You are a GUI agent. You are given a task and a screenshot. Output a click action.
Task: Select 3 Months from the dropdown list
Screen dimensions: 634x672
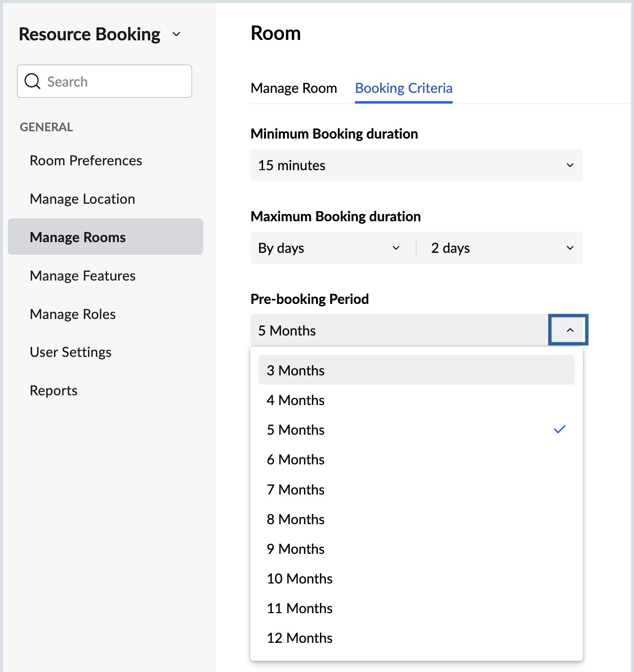pyautogui.click(x=296, y=370)
